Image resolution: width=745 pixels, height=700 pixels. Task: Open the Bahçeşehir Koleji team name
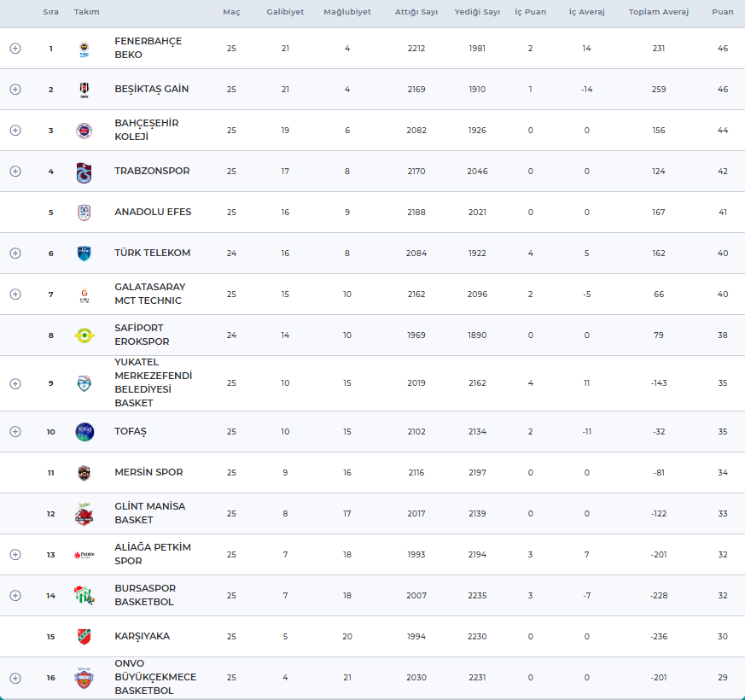(146, 130)
